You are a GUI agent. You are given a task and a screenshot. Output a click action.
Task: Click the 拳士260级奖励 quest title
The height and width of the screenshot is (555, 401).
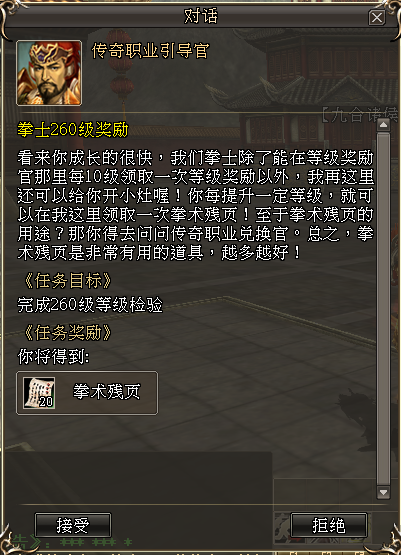click(73, 130)
